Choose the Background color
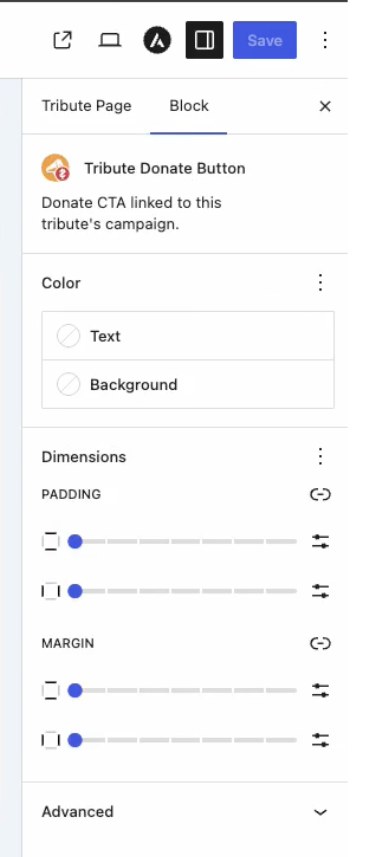The width and height of the screenshot is (376, 857). coord(188,384)
